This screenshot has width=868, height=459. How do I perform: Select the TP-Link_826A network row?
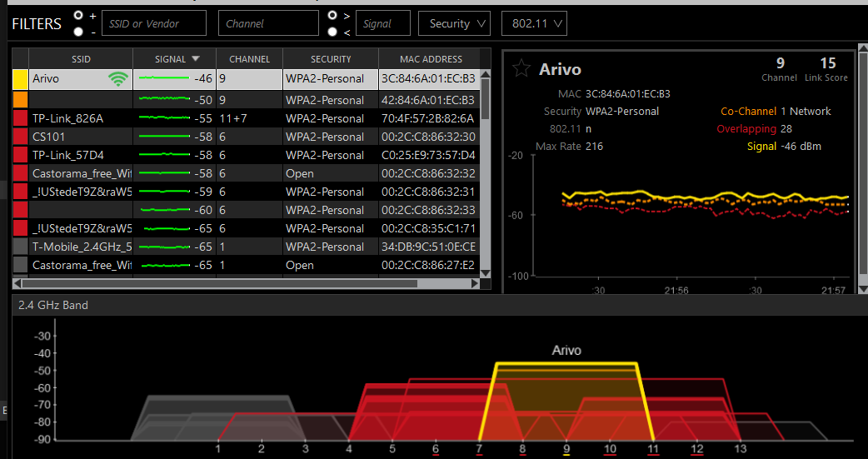[247, 118]
